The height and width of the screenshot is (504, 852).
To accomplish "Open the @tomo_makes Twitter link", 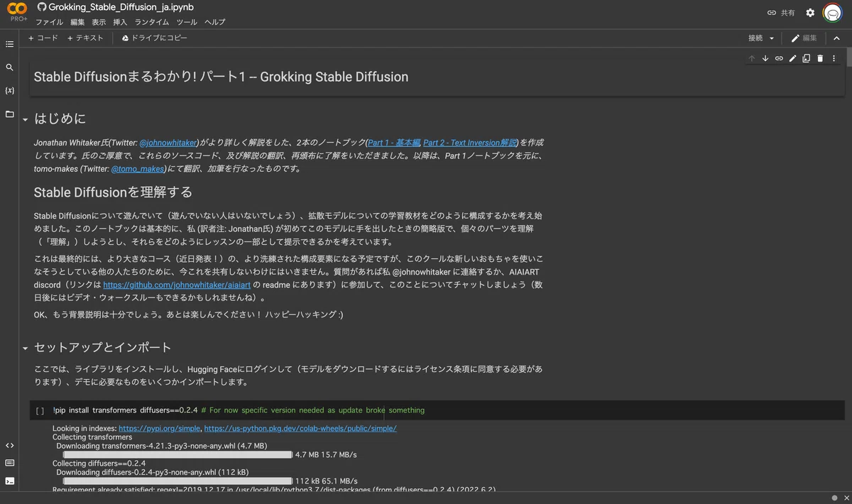I will pyautogui.click(x=137, y=169).
